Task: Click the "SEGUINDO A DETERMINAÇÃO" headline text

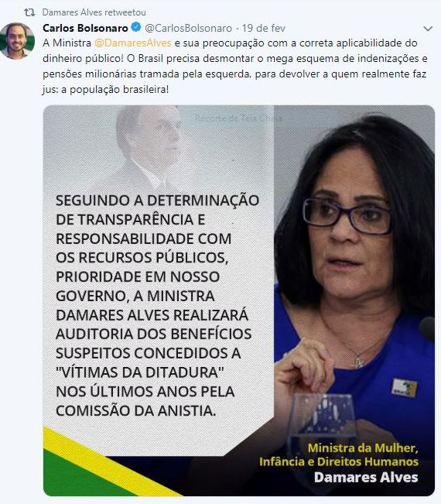Action: tap(157, 201)
